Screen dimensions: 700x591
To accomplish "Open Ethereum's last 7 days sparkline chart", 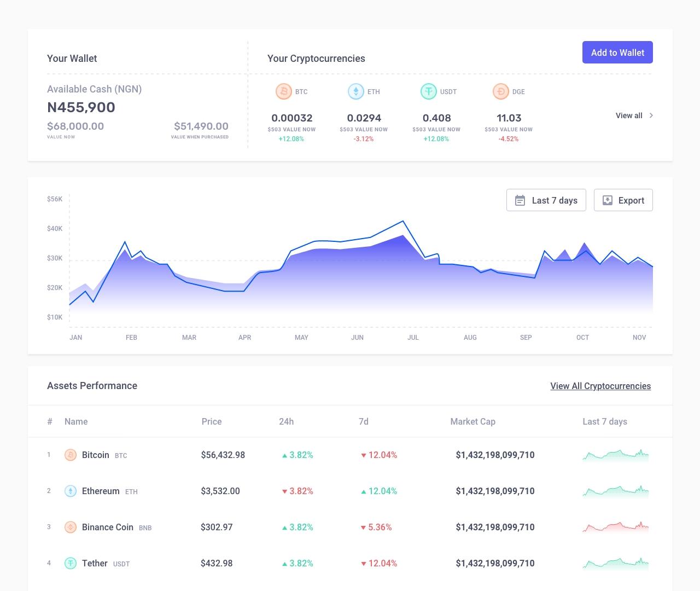I will [x=616, y=491].
